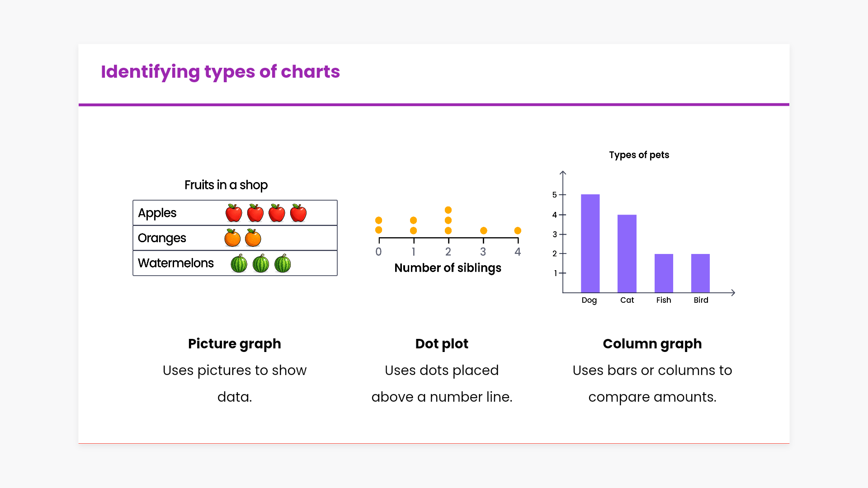Viewport: 868px width, 488px height.
Task: Select the second orange picture
Action: click(253, 238)
